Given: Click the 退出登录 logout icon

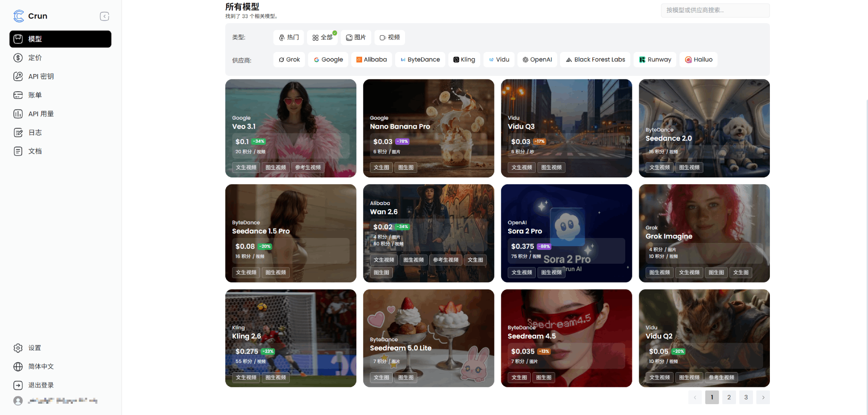Looking at the screenshot, I should coord(18,385).
